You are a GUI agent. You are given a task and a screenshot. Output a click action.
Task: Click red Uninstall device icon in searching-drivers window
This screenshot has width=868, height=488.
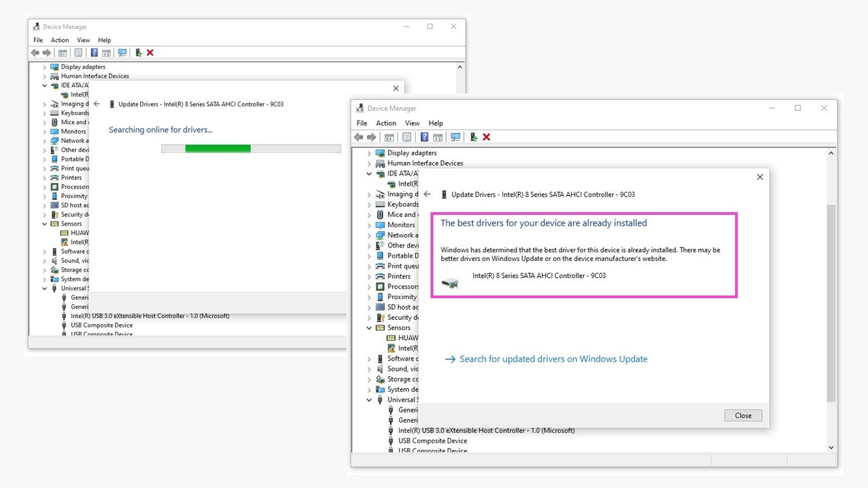tap(150, 53)
